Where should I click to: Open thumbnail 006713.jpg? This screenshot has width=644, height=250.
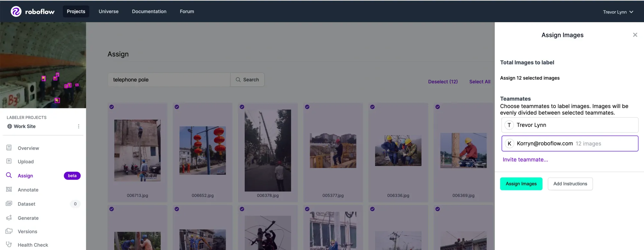137,151
